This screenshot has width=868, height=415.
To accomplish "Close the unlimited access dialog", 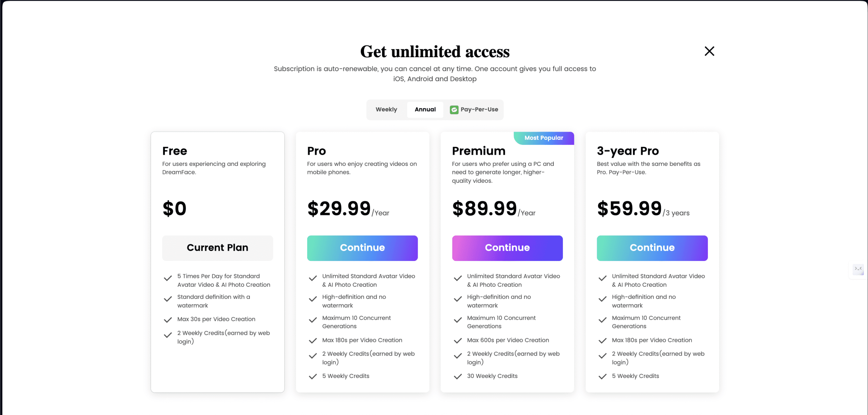I will tap(709, 51).
